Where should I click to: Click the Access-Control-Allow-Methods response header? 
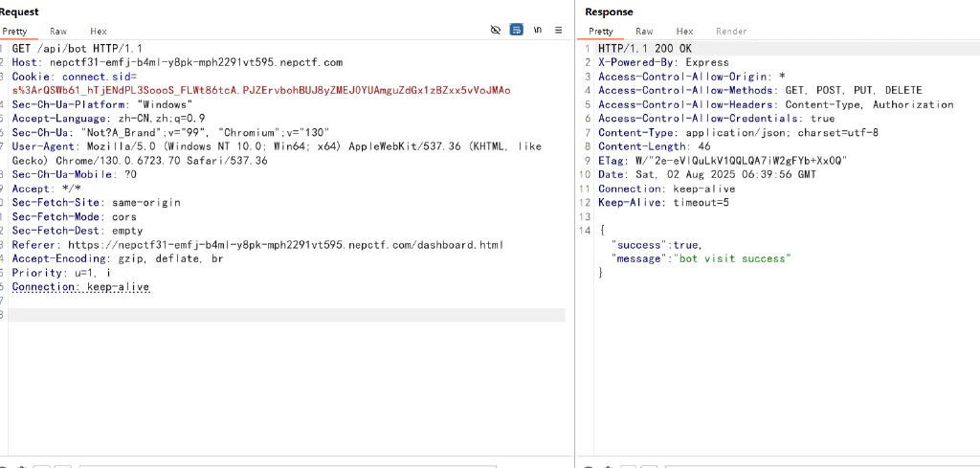(760, 91)
